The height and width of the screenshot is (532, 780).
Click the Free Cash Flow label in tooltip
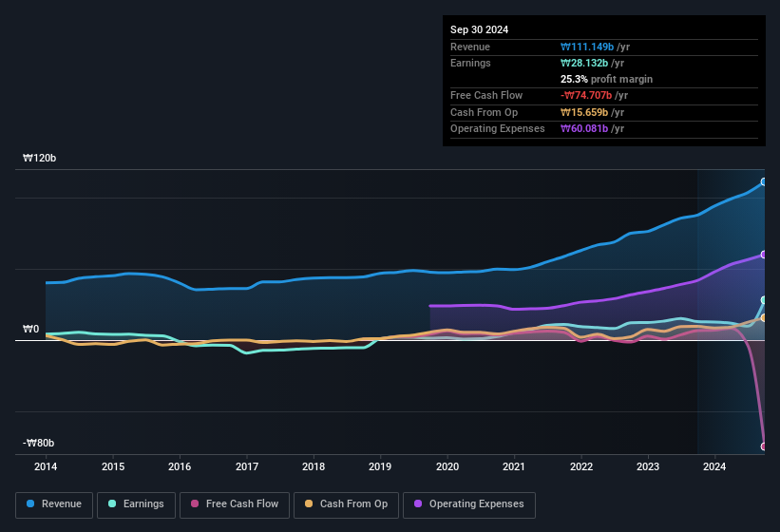(x=486, y=95)
